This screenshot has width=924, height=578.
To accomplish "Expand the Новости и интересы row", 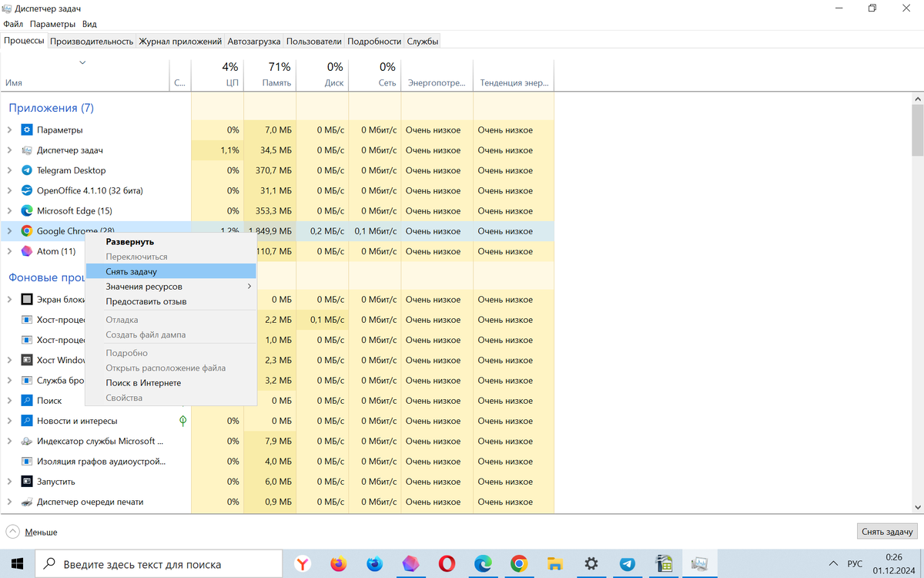I will tap(9, 421).
